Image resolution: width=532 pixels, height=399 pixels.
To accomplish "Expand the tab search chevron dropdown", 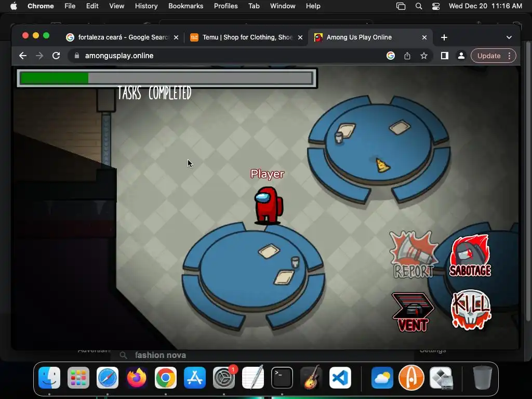I will point(509,37).
